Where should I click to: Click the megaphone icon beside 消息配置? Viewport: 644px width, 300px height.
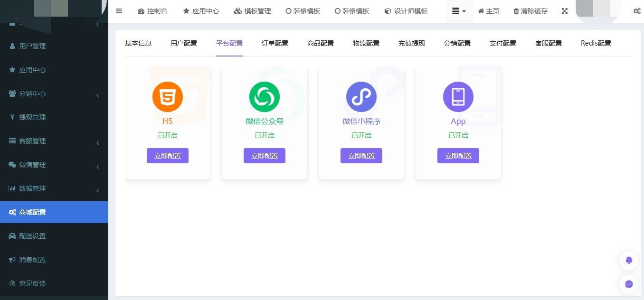tap(12, 260)
